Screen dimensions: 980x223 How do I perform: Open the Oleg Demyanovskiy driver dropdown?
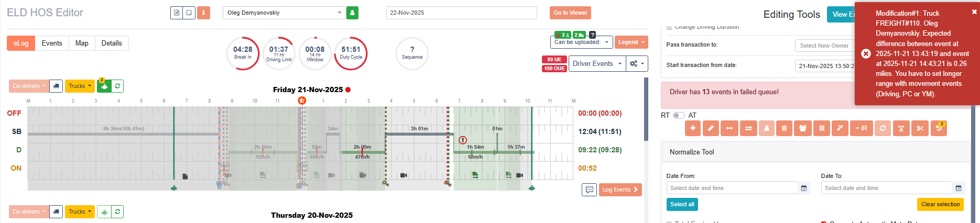[284, 13]
